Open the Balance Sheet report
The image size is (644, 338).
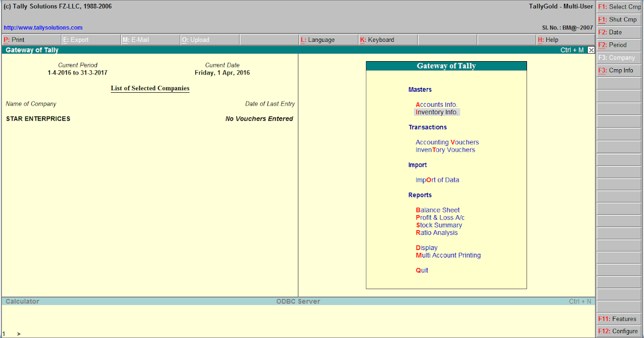click(x=437, y=210)
